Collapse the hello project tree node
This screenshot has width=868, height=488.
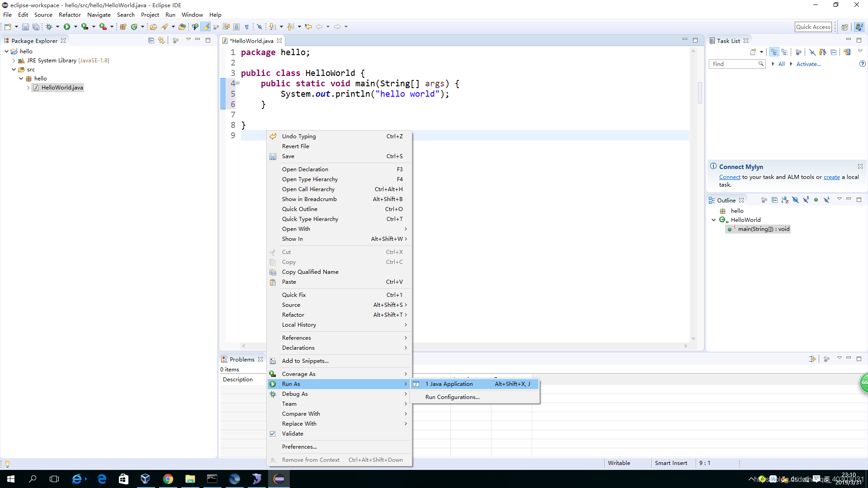click(6, 51)
